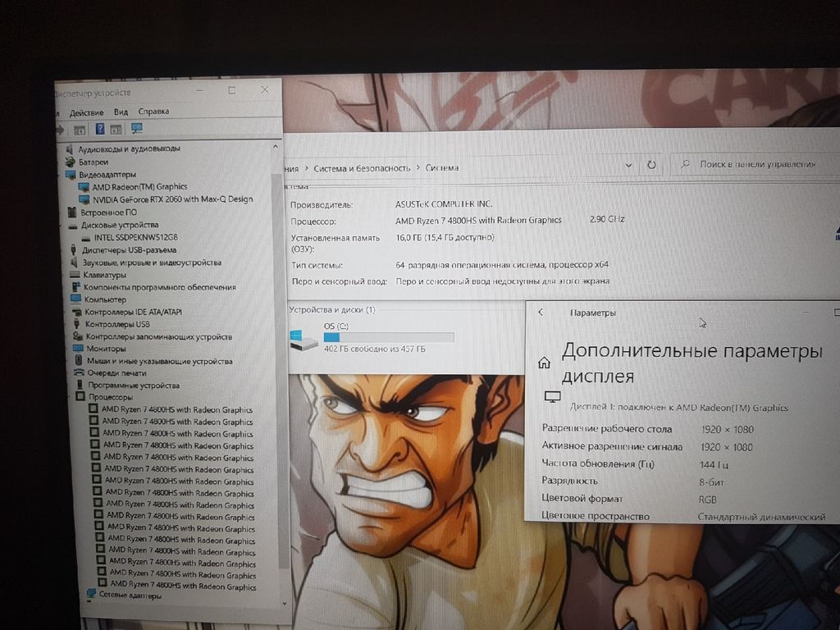
Task: Click the Поиск в панели управления search box
Action: click(755, 164)
